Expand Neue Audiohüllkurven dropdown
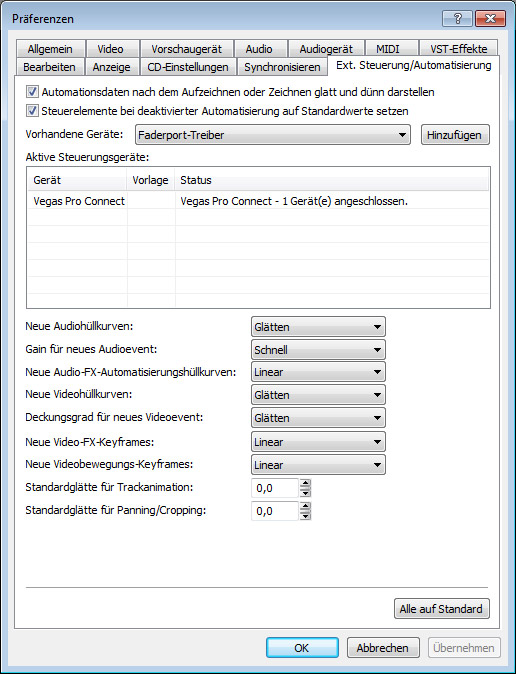516x674 pixels. pos(318,327)
